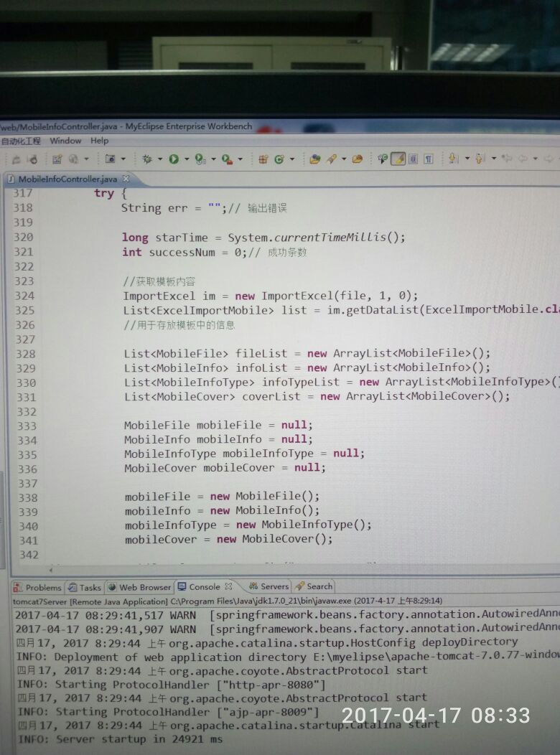Click the green Run button
Viewport: 560px width, 755px height.
click(174, 159)
